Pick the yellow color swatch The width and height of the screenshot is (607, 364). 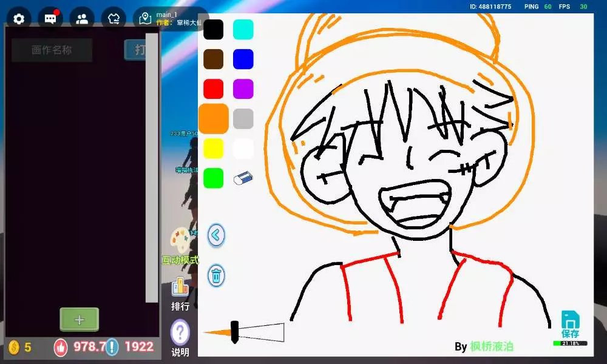(x=213, y=149)
